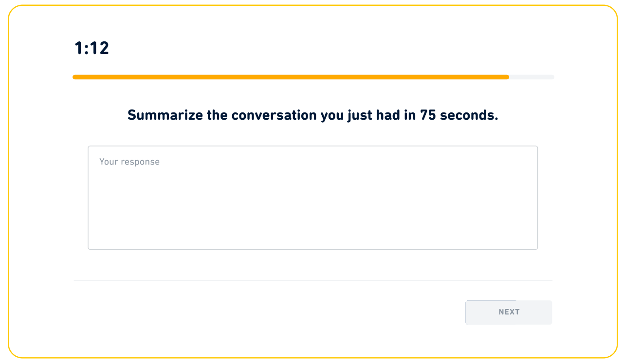This screenshot has height=364, width=623.
Task: Advance to the next question
Action: pyautogui.click(x=509, y=312)
